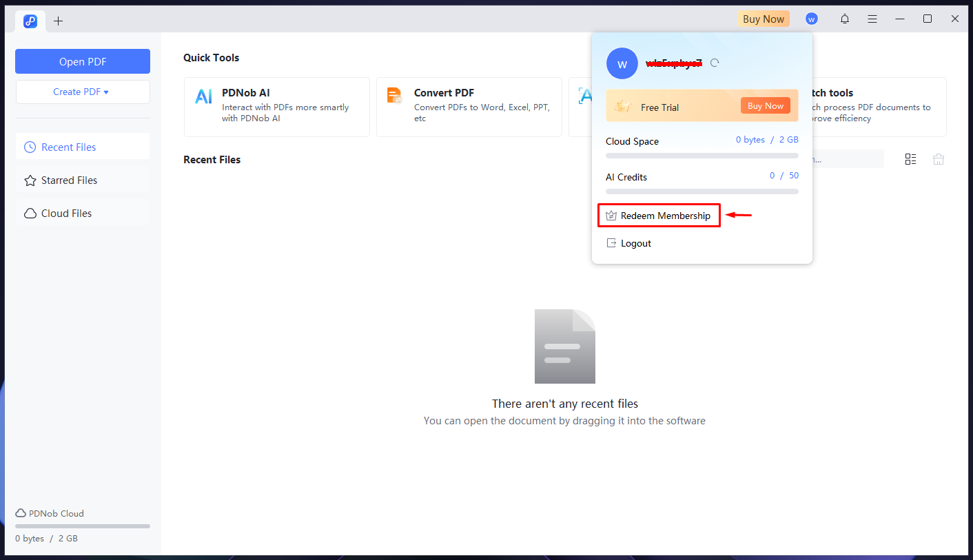Click the Recent Files section heading
This screenshot has width=973, height=560.
pos(212,159)
